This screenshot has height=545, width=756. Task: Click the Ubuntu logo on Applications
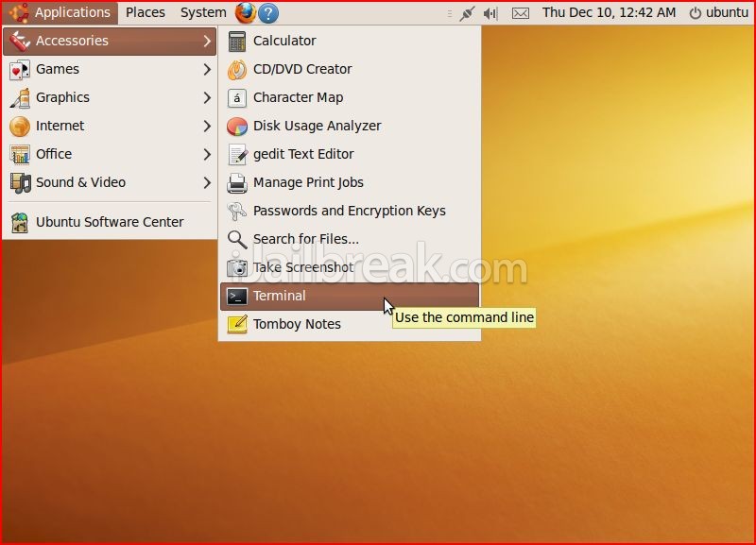click(18, 12)
